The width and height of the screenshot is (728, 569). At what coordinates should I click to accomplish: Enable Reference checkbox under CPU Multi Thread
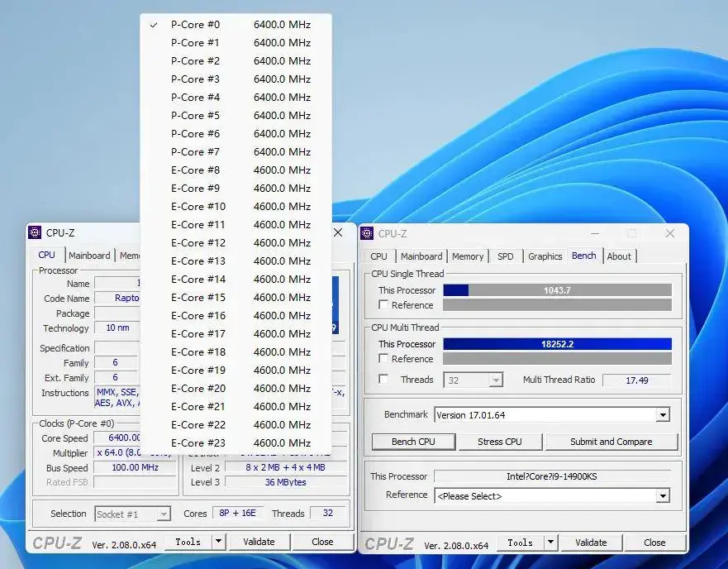click(383, 358)
